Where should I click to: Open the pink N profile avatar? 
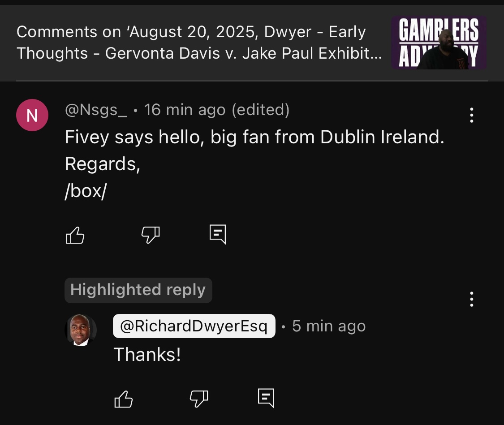click(32, 115)
